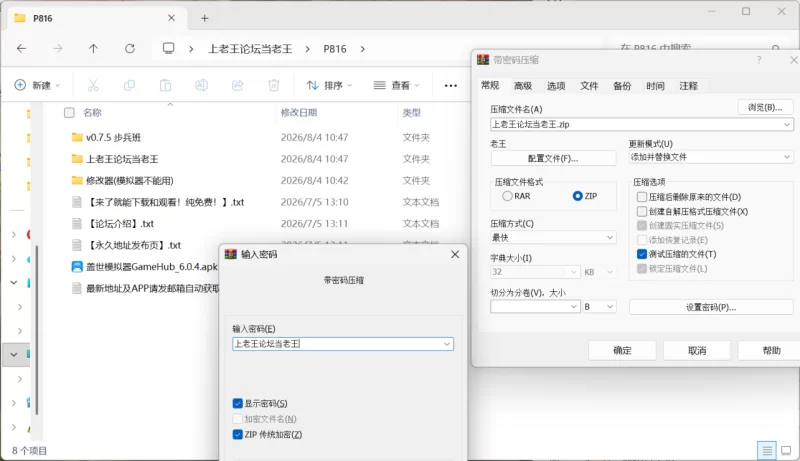The width and height of the screenshot is (800, 461).
Task: Click 取消 in the compression dialog
Action: 697,350
